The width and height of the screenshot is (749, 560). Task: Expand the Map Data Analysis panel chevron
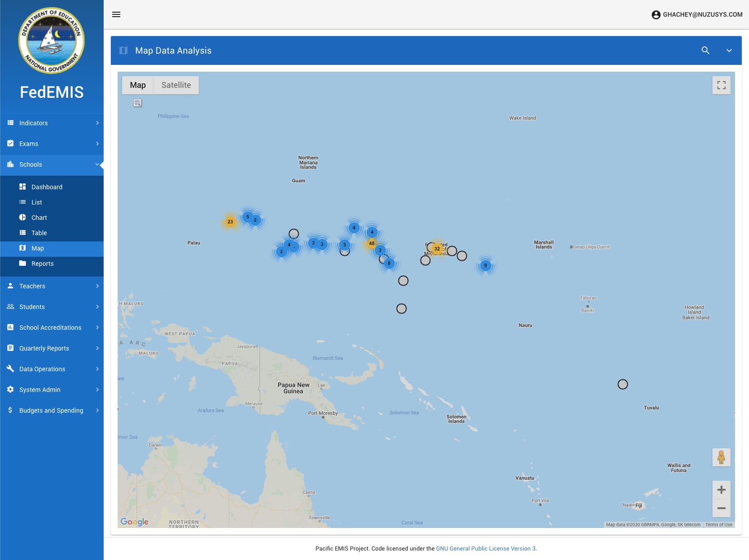coord(729,50)
